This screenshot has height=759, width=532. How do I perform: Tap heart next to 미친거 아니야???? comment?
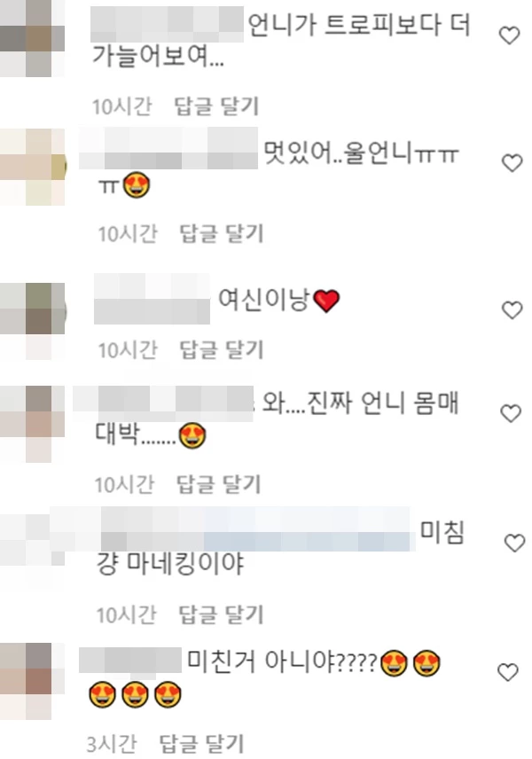[x=508, y=672]
